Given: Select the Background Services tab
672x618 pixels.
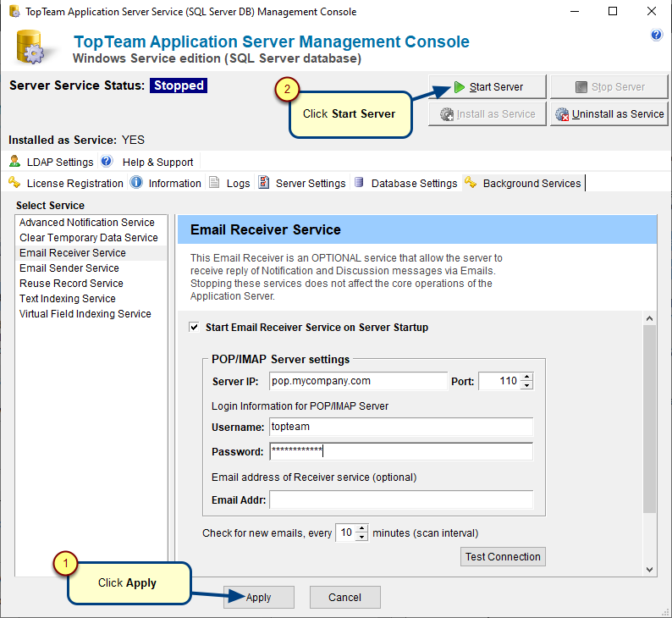Looking at the screenshot, I should pyautogui.click(x=523, y=183).
